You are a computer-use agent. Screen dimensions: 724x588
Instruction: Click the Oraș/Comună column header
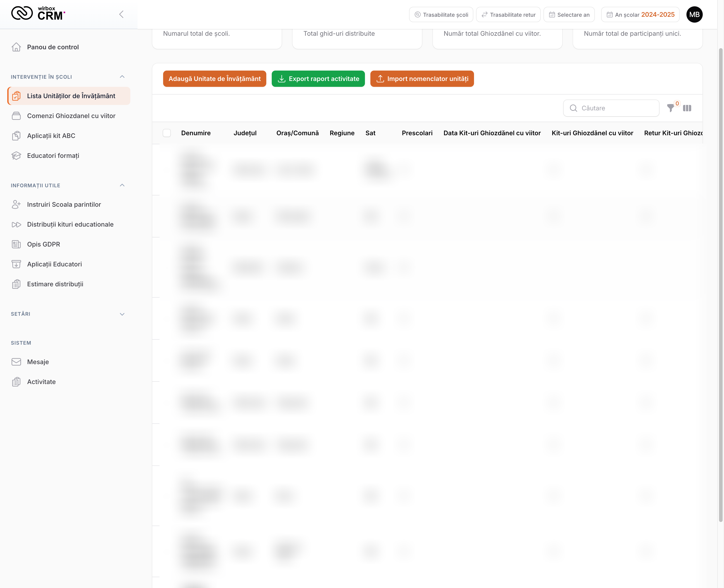[298, 133]
